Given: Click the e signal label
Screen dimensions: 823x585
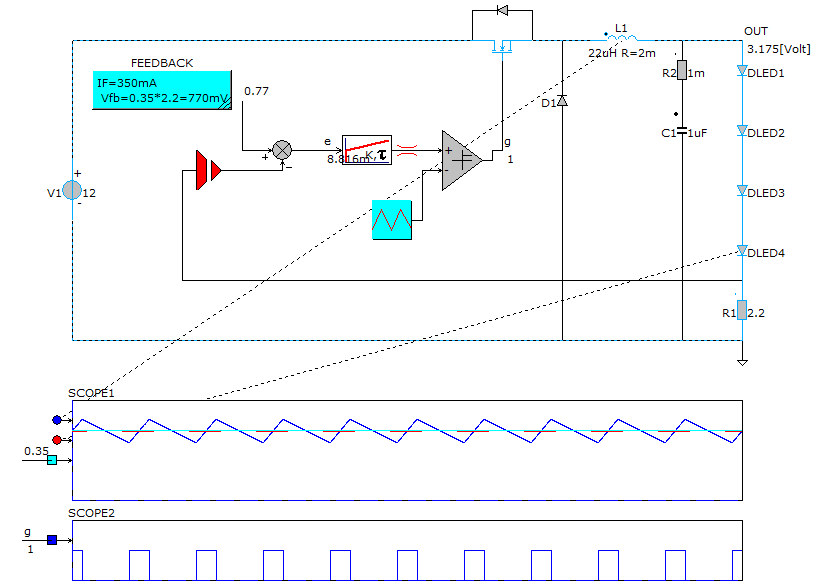Looking at the screenshot, I should [x=328, y=142].
